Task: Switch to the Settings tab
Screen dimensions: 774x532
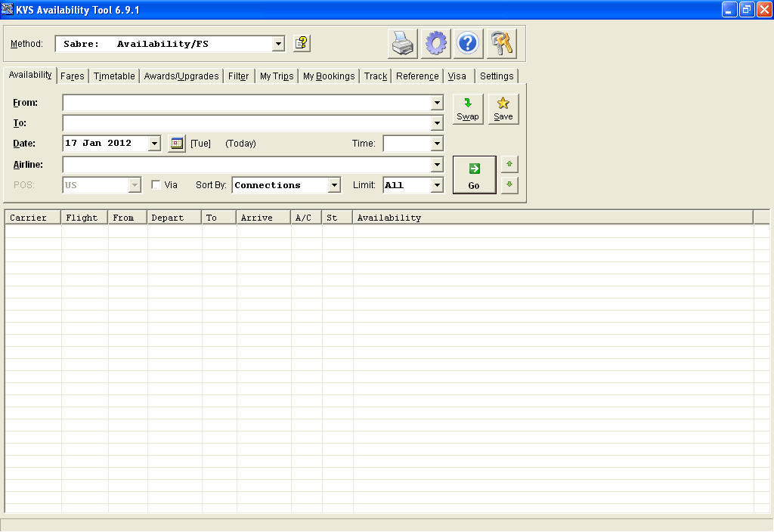Action: pyautogui.click(x=497, y=76)
